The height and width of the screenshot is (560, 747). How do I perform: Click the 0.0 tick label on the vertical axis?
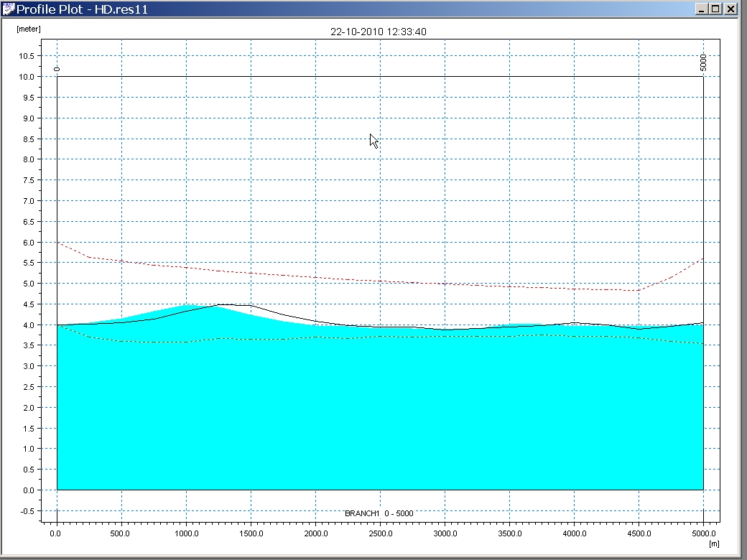tap(29, 490)
